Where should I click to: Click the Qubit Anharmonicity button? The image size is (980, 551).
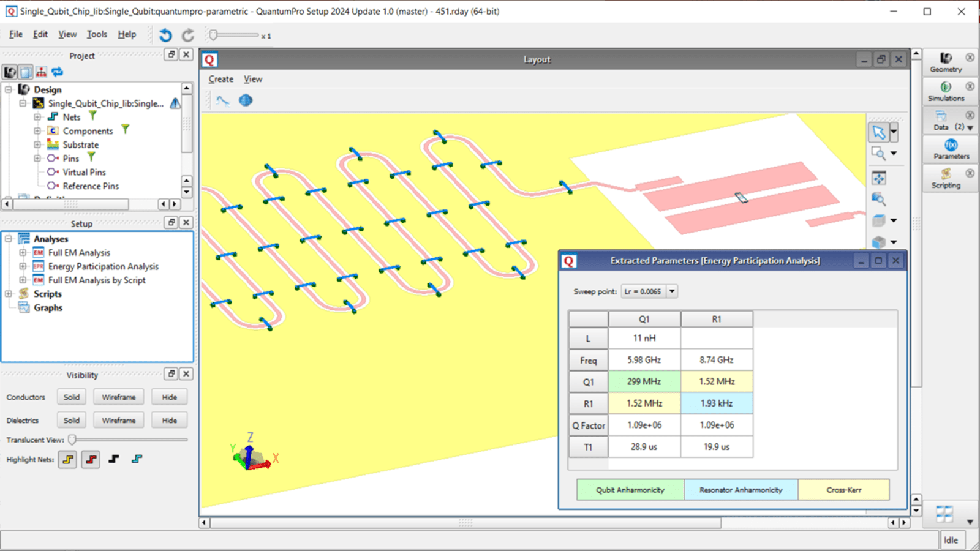tap(630, 490)
